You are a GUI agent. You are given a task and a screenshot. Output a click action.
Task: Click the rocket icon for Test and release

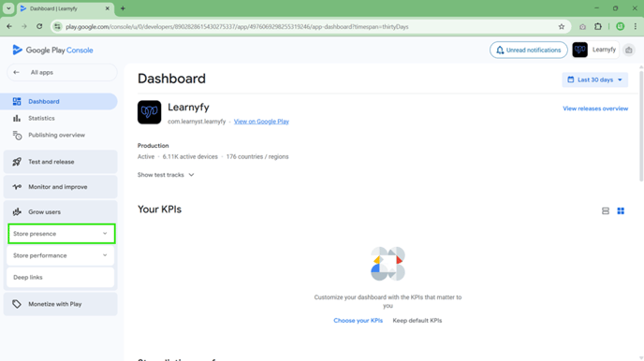tap(17, 162)
